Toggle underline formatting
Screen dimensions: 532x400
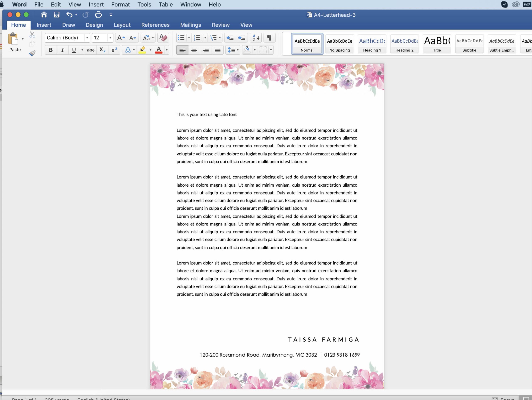click(74, 50)
